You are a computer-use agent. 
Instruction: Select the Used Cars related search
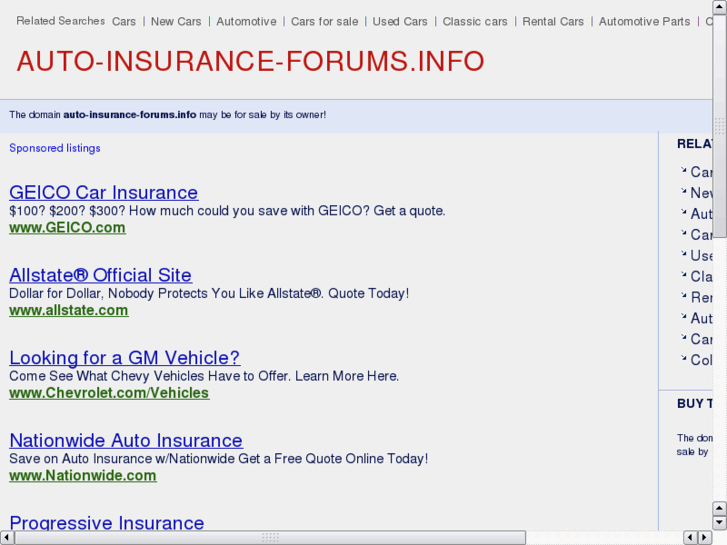coord(400,21)
